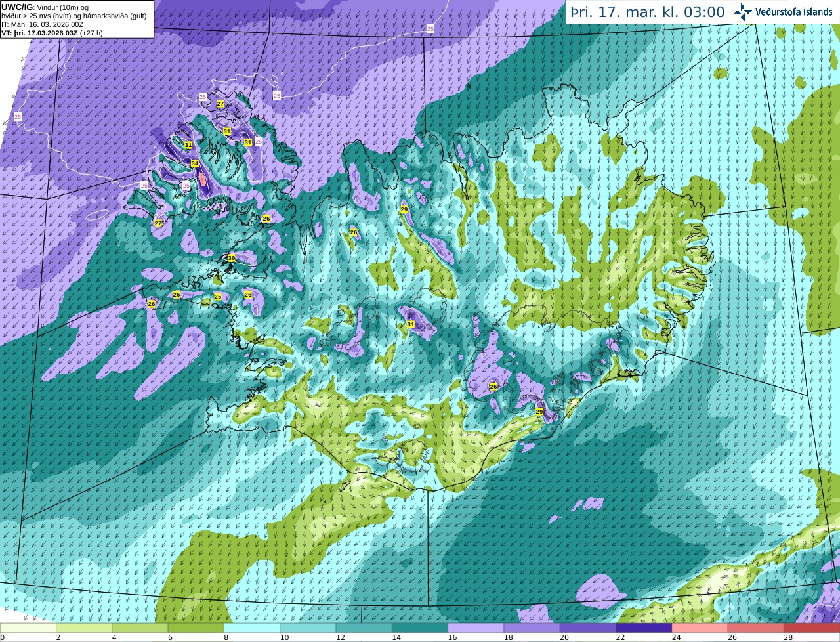Select the 14–16 m/s dark teal legend swatch
840x642 pixels.
click(420, 628)
